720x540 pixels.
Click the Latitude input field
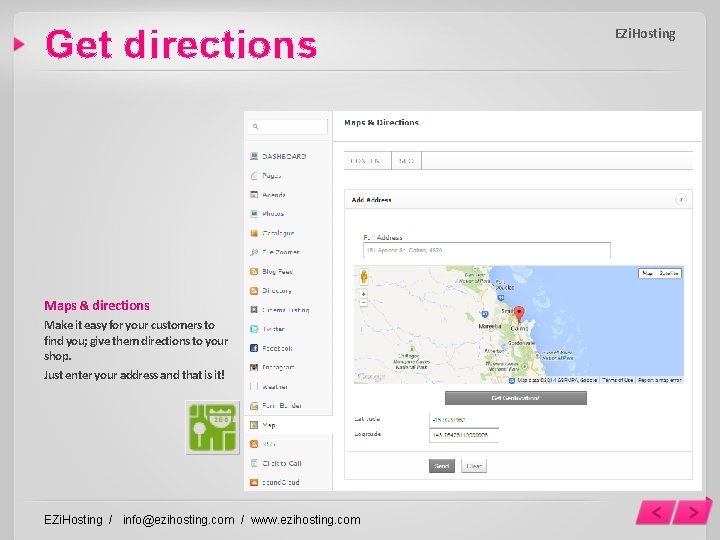click(x=464, y=420)
